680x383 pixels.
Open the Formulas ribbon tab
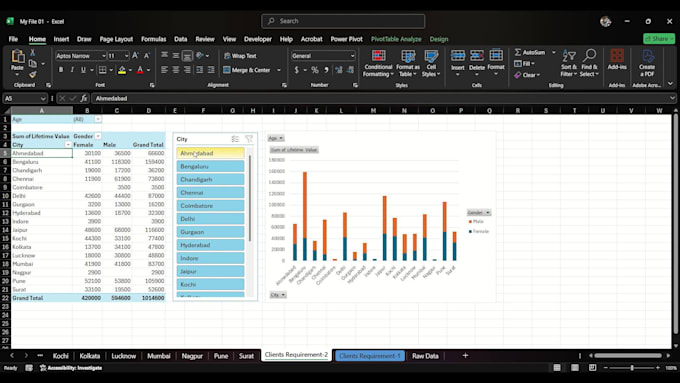pos(154,39)
